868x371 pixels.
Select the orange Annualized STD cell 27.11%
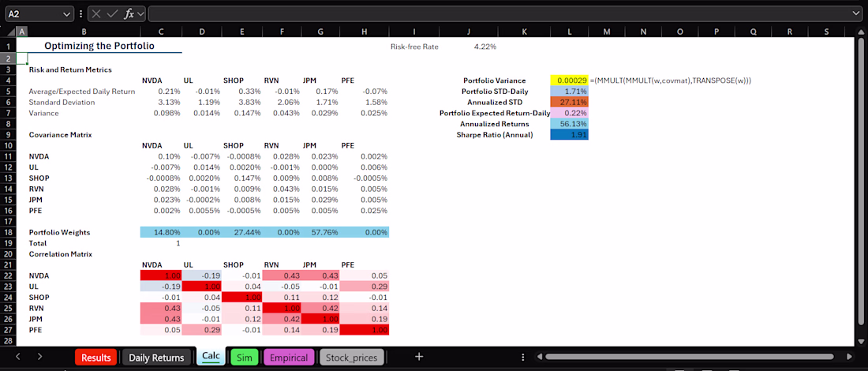[570, 102]
